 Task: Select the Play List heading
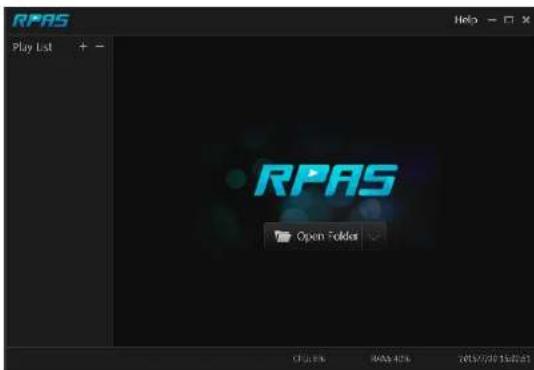32,47
